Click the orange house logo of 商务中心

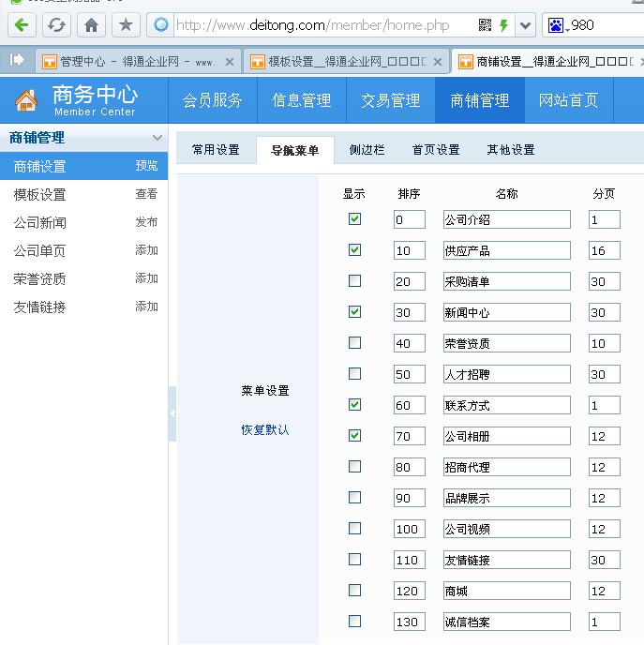26,100
